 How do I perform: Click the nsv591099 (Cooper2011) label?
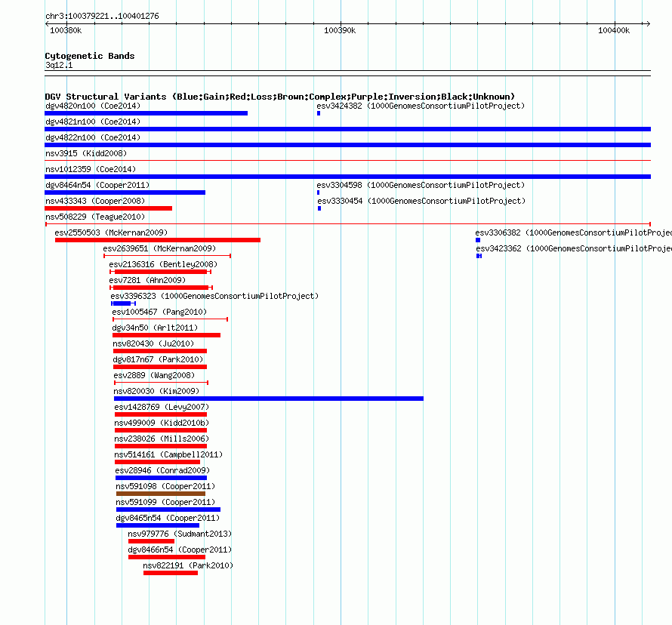click(165, 502)
